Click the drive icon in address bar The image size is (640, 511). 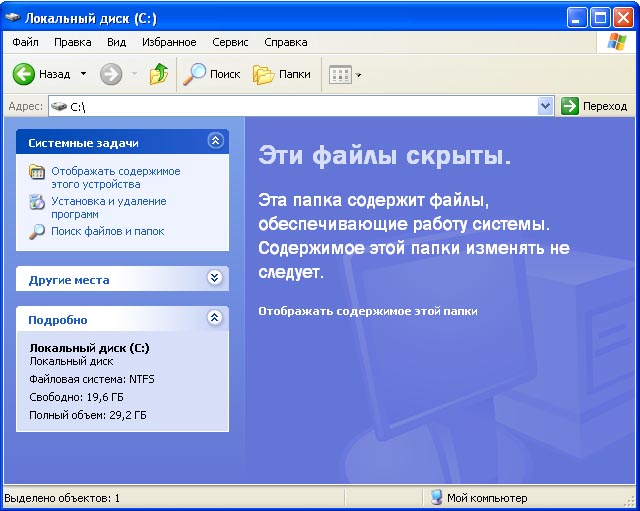(x=59, y=107)
